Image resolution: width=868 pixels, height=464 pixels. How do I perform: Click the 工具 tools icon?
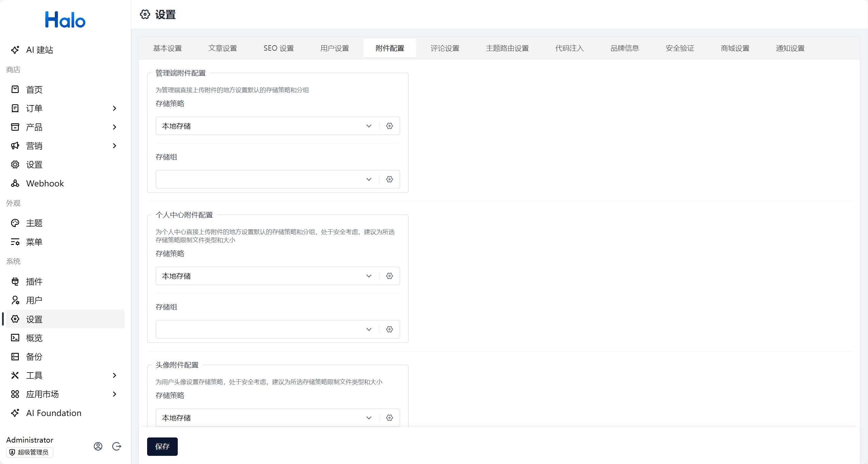15,375
